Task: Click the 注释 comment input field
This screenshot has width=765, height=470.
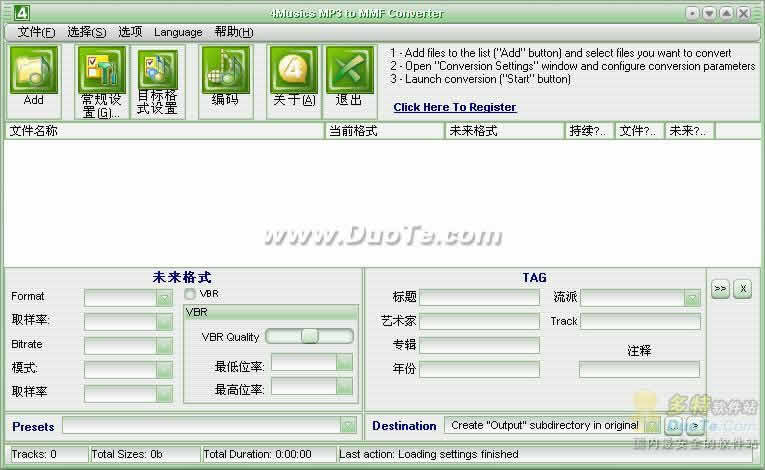Action: coord(640,369)
